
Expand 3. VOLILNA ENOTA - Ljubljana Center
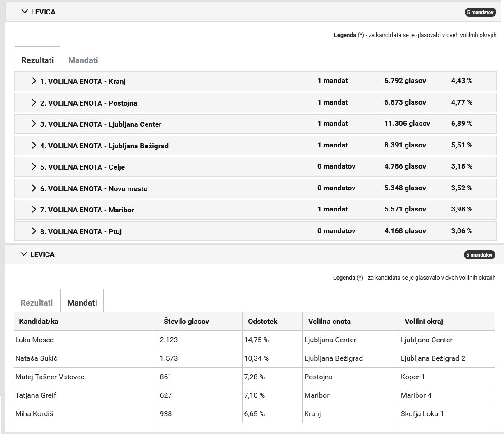(x=256, y=124)
